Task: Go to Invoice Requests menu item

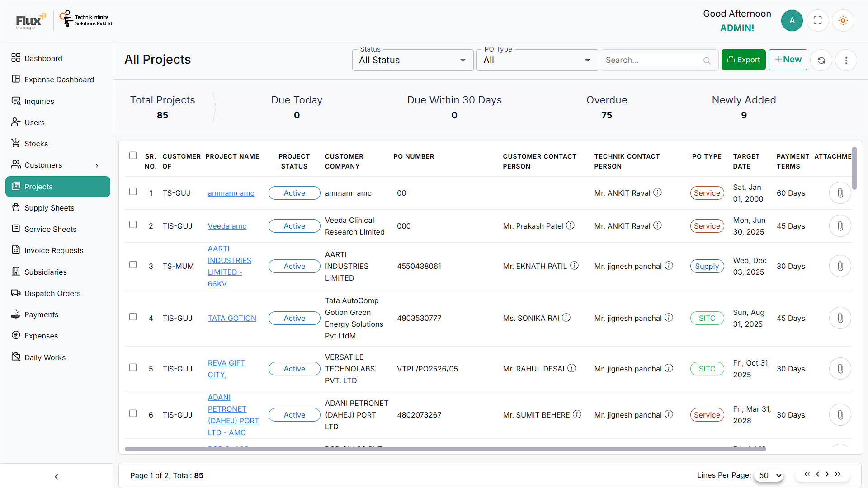Action: point(54,250)
